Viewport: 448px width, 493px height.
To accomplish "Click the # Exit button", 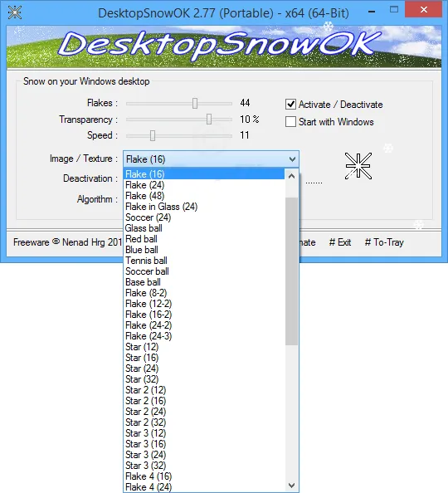I will 340,242.
